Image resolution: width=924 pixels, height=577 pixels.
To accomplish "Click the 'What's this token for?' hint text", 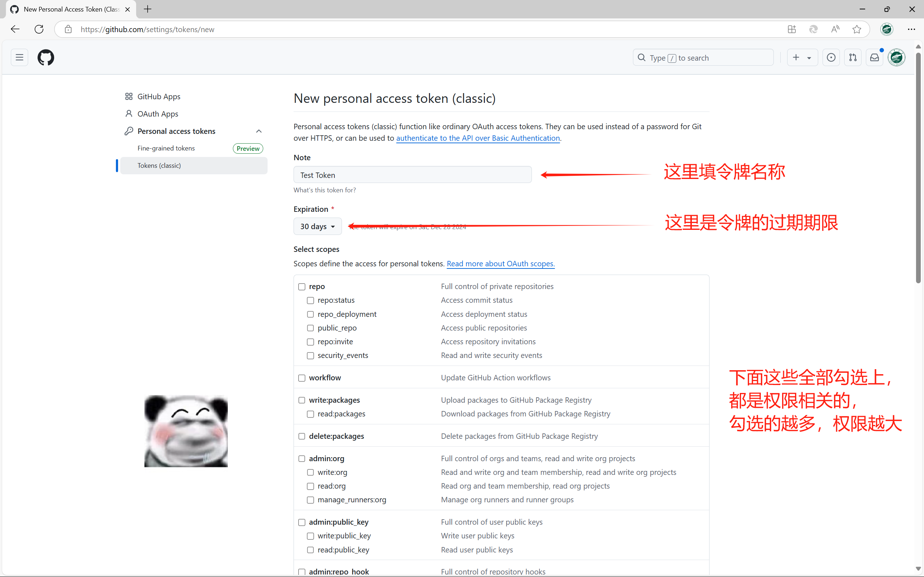I will click(x=325, y=190).
